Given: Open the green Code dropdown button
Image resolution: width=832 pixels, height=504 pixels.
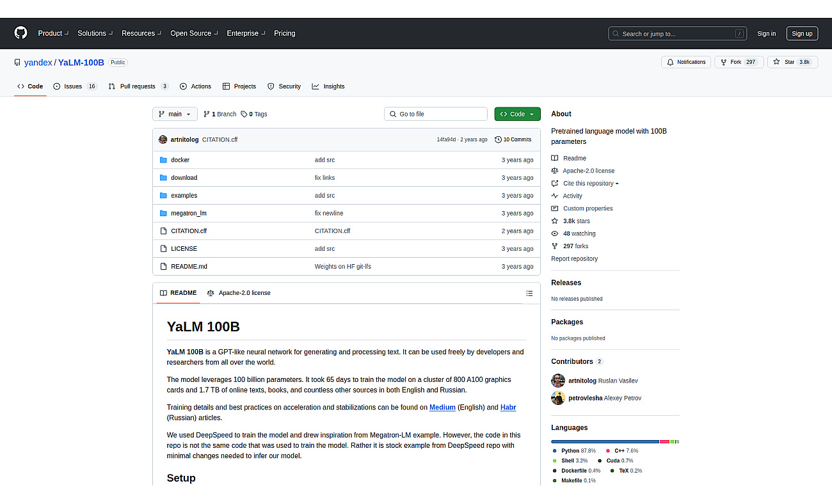Looking at the screenshot, I should [x=517, y=114].
